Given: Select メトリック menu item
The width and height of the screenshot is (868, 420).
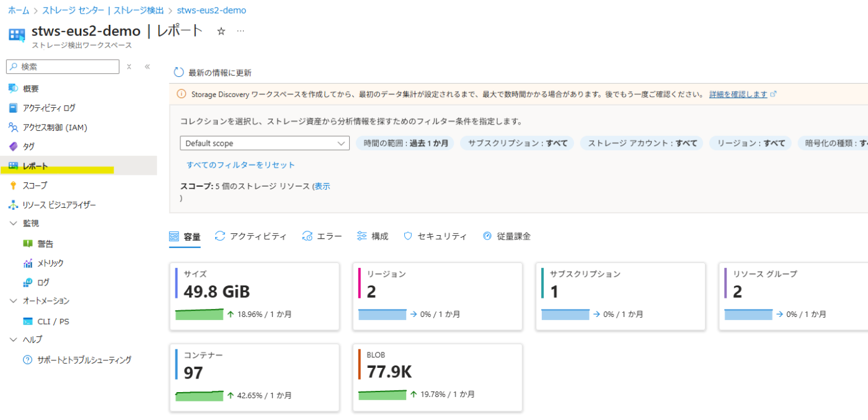Looking at the screenshot, I should [78, 263].
